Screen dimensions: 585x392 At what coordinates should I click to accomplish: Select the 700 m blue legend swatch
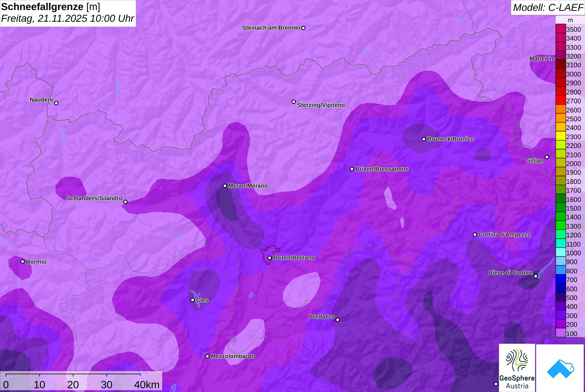click(560, 280)
